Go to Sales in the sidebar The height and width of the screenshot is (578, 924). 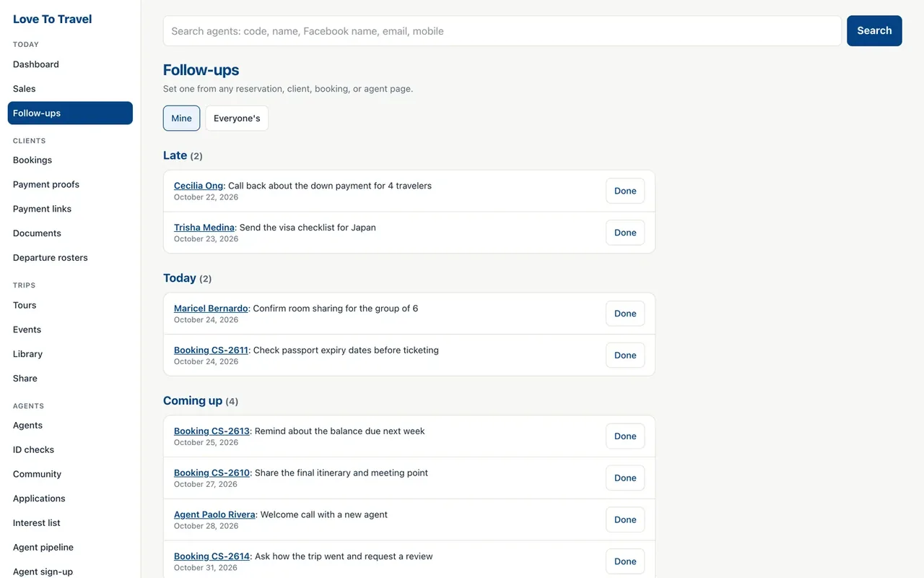[70, 89]
